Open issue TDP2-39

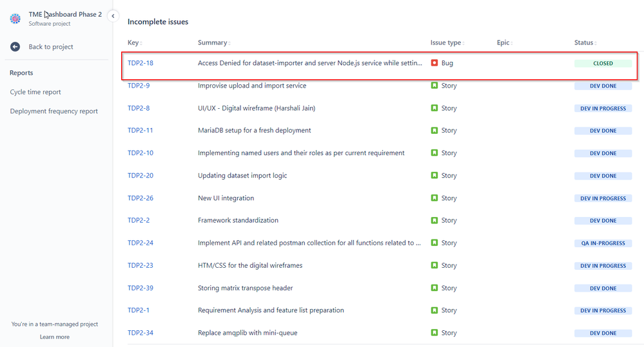[x=141, y=288]
